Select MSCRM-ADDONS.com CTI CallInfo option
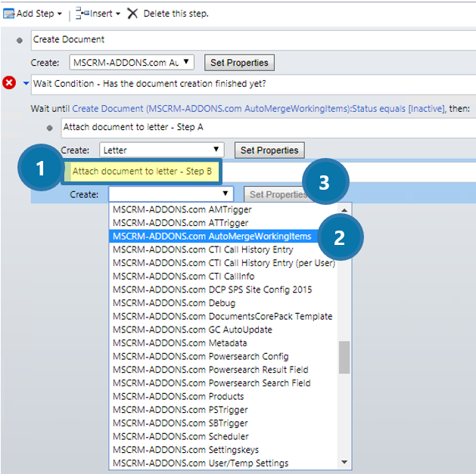Screen dimensions: 476x474 [223, 276]
